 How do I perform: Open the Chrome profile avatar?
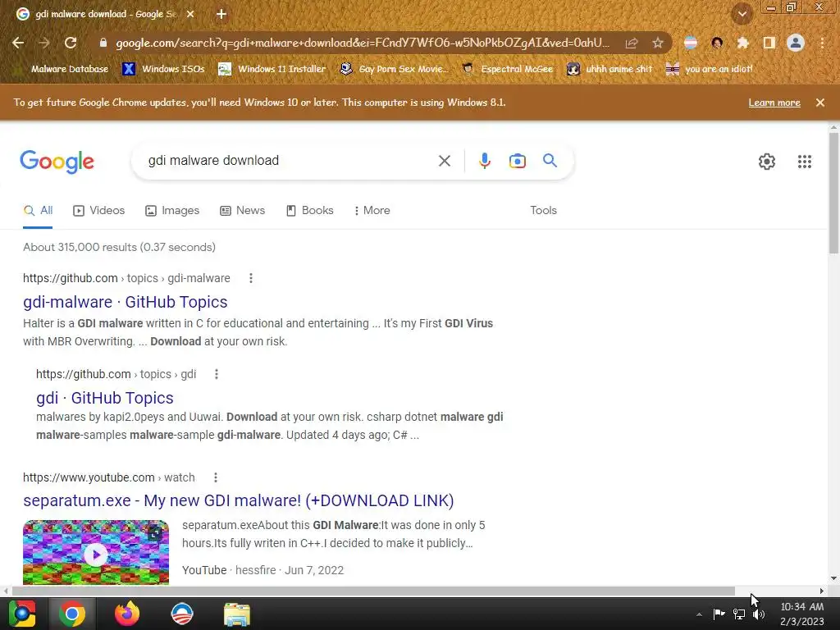pos(796,43)
